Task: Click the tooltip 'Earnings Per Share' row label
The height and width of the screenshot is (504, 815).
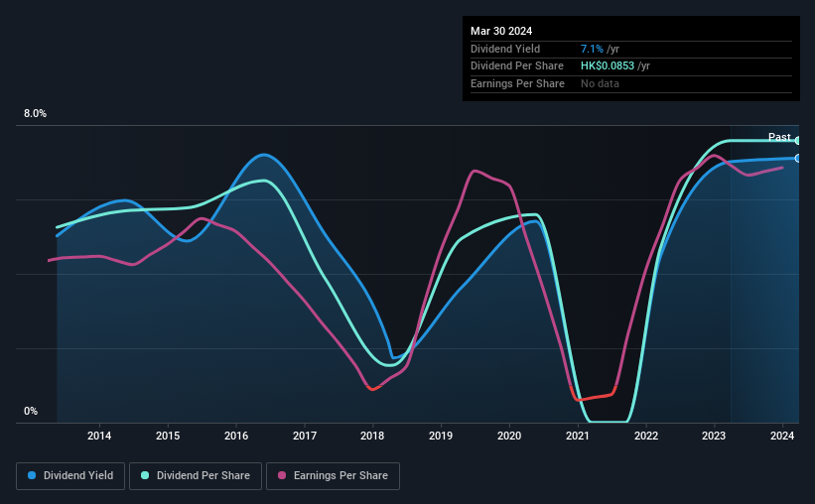Action: [517, 83]
